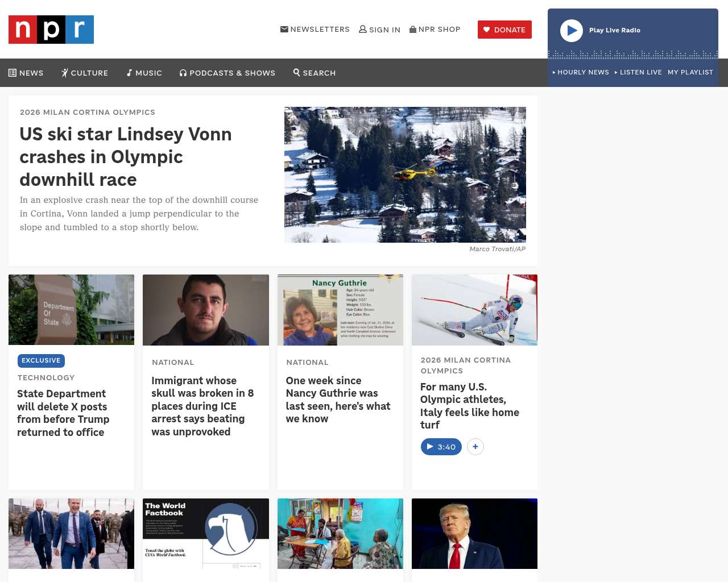
Task: Click the NPR Shop bag icon
Action: click(x=413, y=29)
